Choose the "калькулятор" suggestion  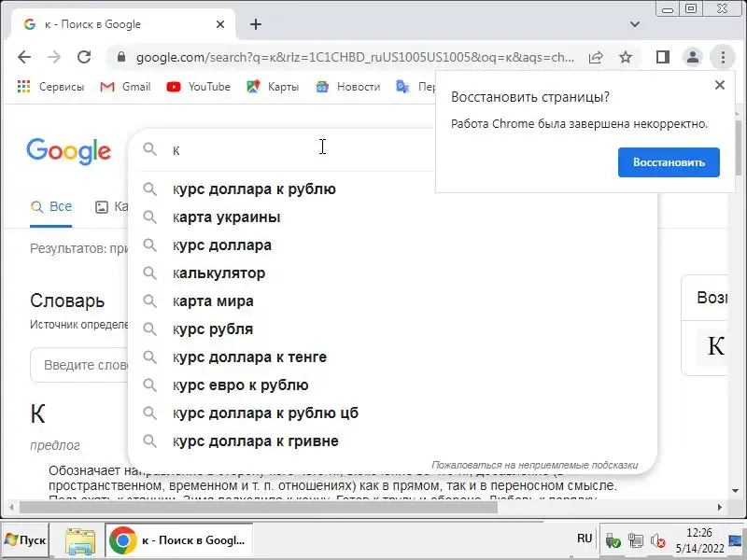(x=218, y=273)
